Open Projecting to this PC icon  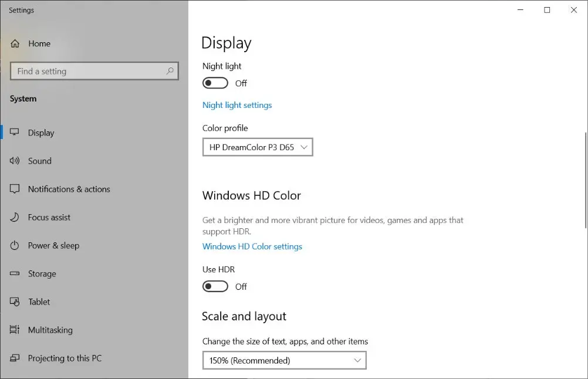tap(14, 358)
